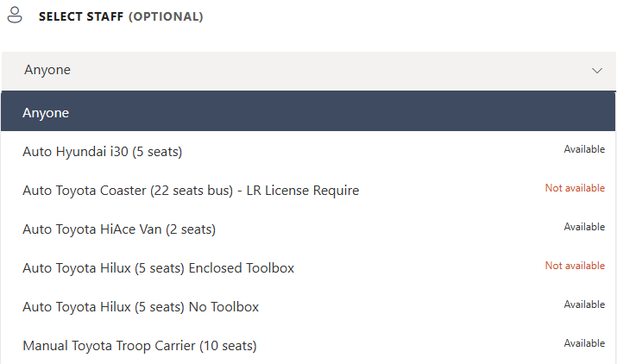Click the dropdown chevron arrow
617x364 pixels.
pos(597,71)
